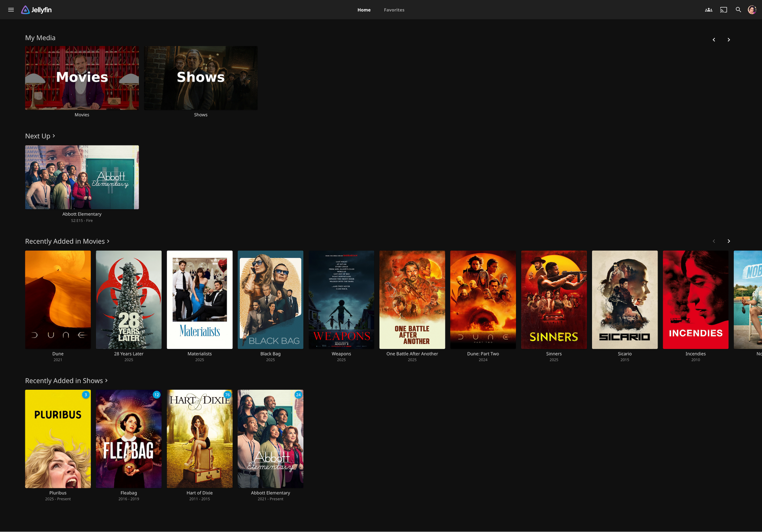Open the Movies library card
Screen dimensions: 762x532
[x=82, y=78]
